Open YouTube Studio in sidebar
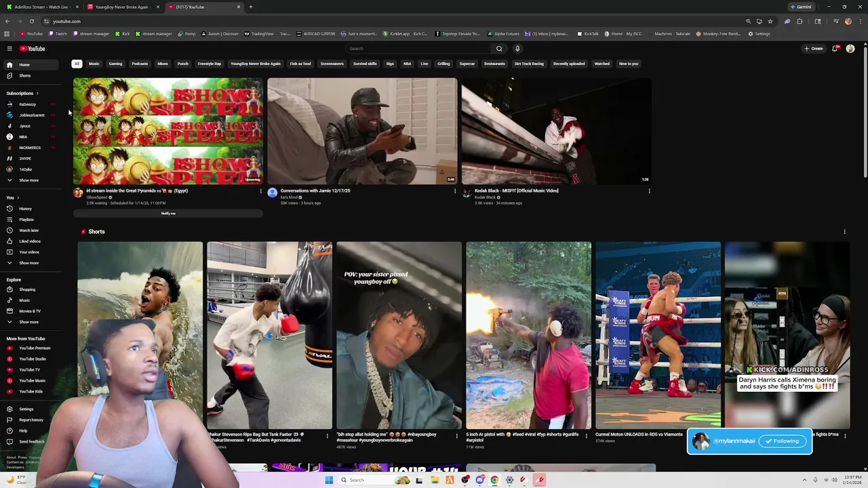The image size is (868, 488). click(33, 359)
